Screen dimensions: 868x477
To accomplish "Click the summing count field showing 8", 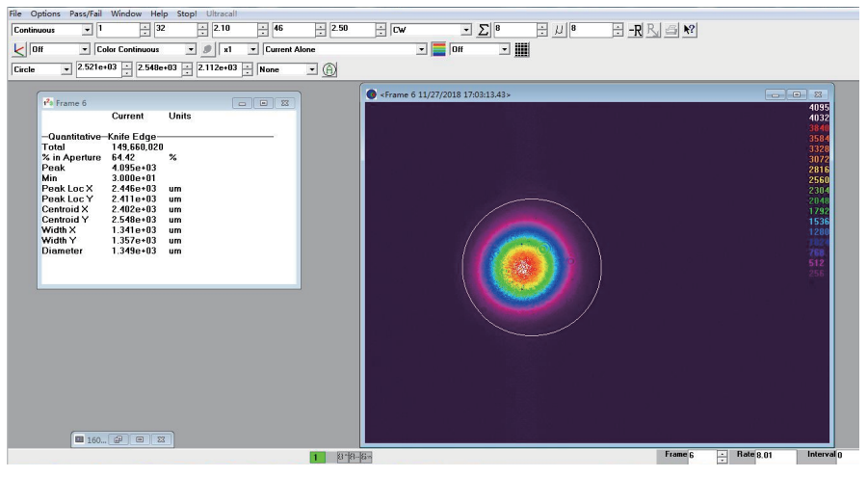I will coord(515,29).
